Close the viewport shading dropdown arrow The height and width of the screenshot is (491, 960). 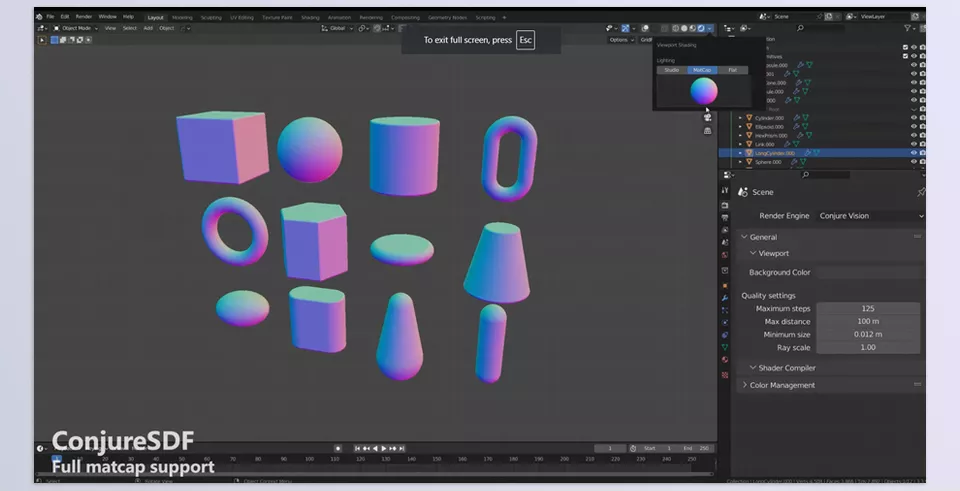(x=710, y=28)
